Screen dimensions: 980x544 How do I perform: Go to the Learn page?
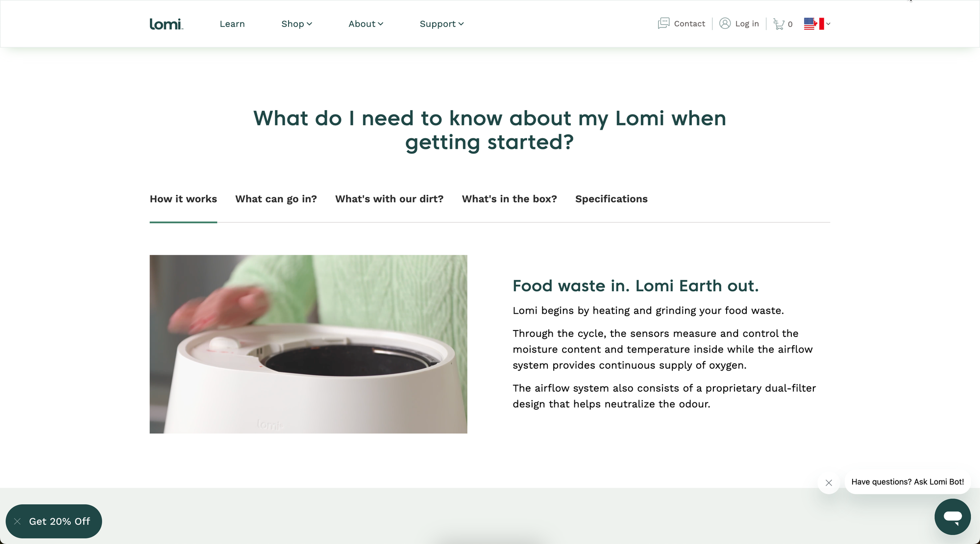click(x=232, y=24)
